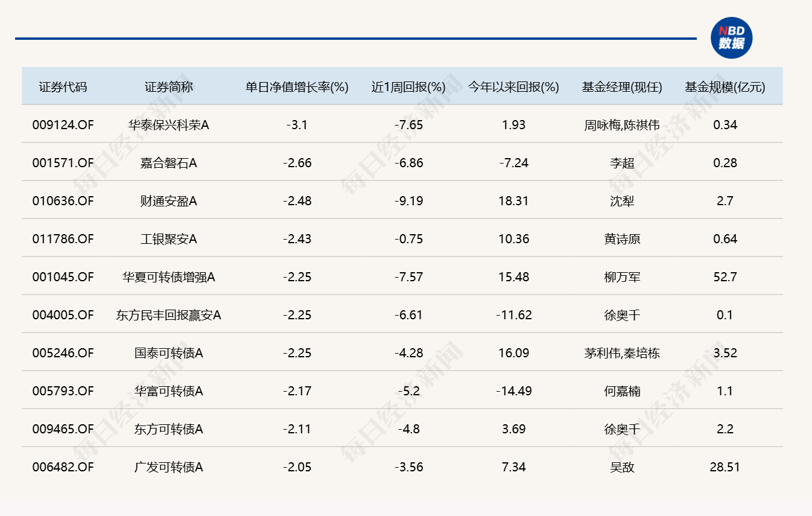
Task: Click weekly return value -0.75
Action: 408,239
